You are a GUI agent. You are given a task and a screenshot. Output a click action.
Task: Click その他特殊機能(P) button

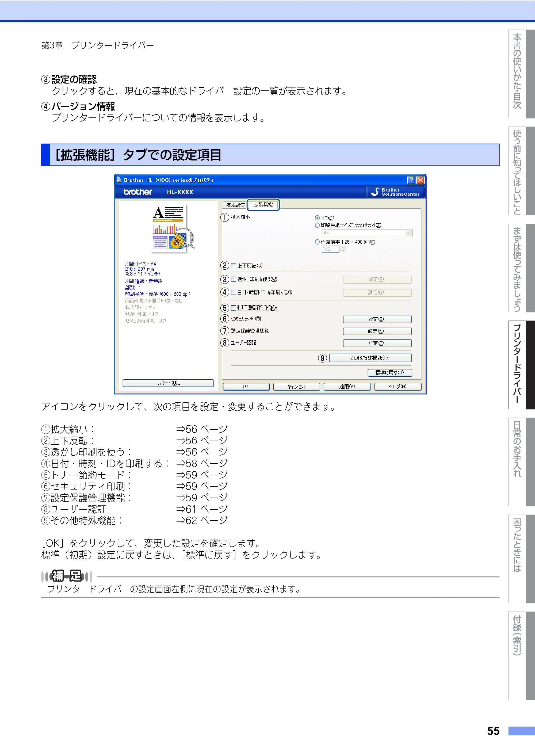click(370, 358)
